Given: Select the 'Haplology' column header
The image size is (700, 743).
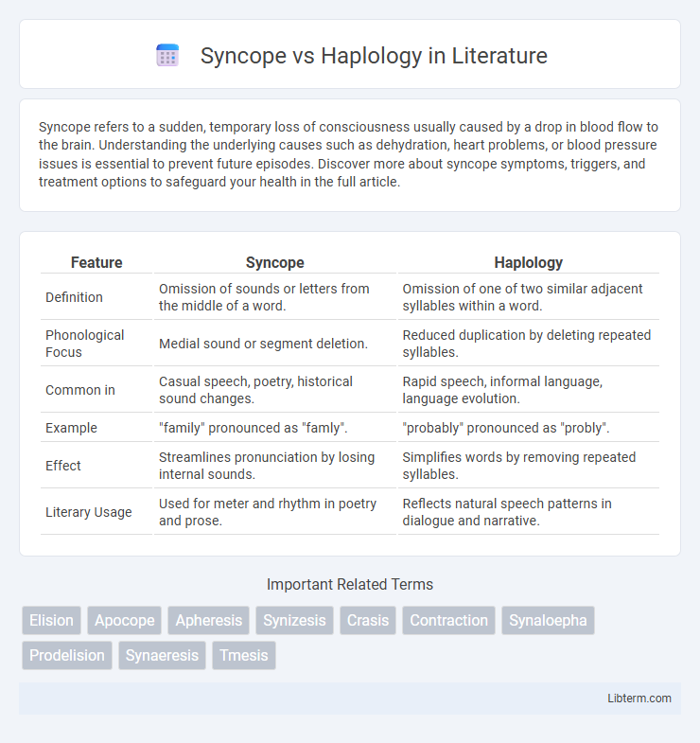Looking at the screenshot, I should click(529, 262).
